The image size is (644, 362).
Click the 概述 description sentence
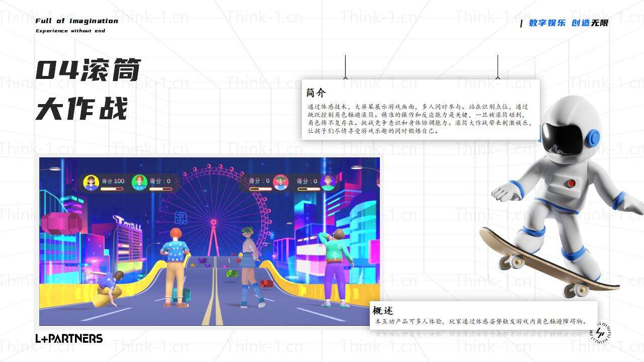[x=481, y=321]
